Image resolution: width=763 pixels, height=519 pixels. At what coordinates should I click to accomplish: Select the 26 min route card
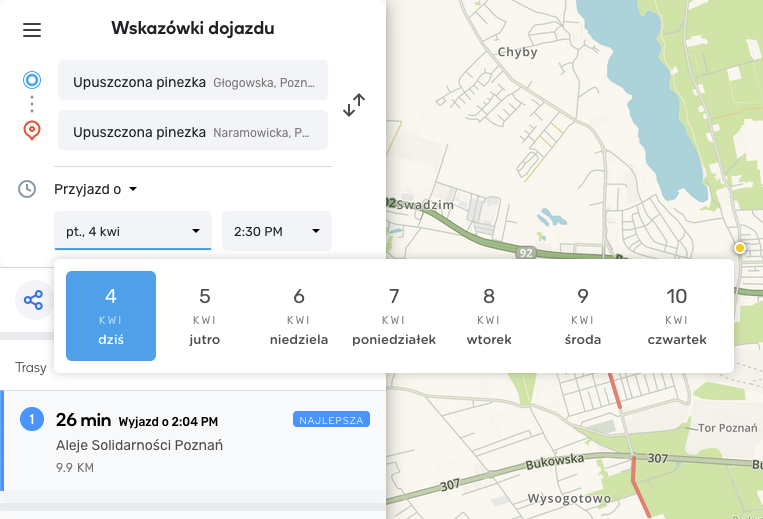[x=193, y=441]
